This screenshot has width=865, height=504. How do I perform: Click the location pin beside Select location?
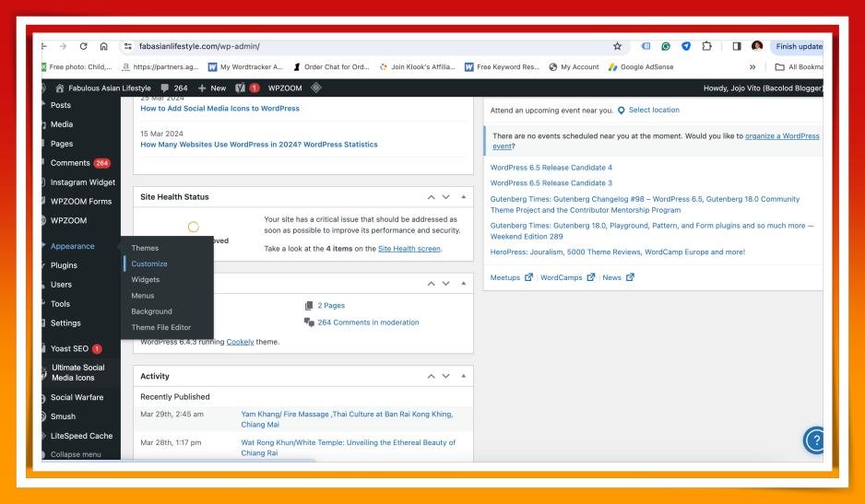(621, 111)
